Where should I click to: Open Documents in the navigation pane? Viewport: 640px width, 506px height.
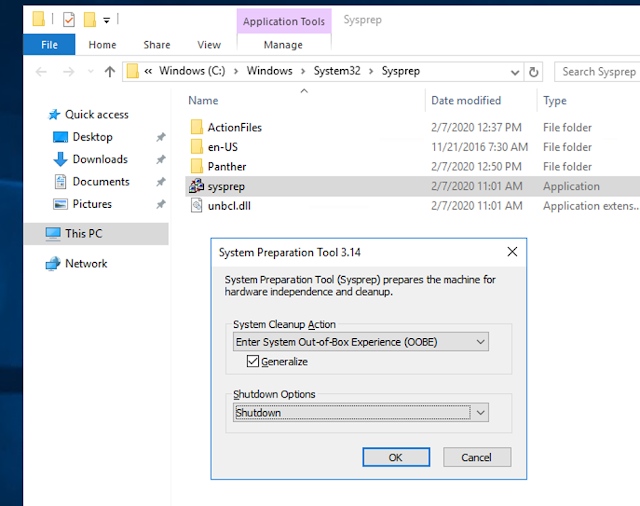coord(101,182)
